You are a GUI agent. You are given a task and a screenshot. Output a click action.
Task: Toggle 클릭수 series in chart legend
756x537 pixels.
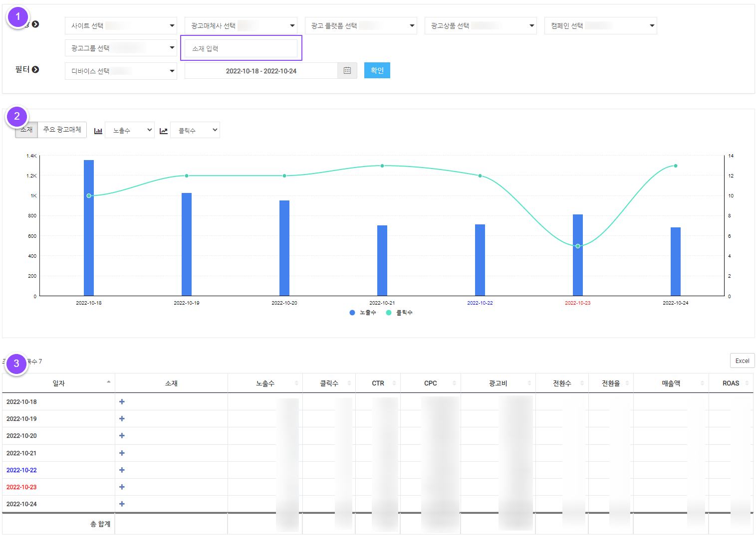coord(399,313)
